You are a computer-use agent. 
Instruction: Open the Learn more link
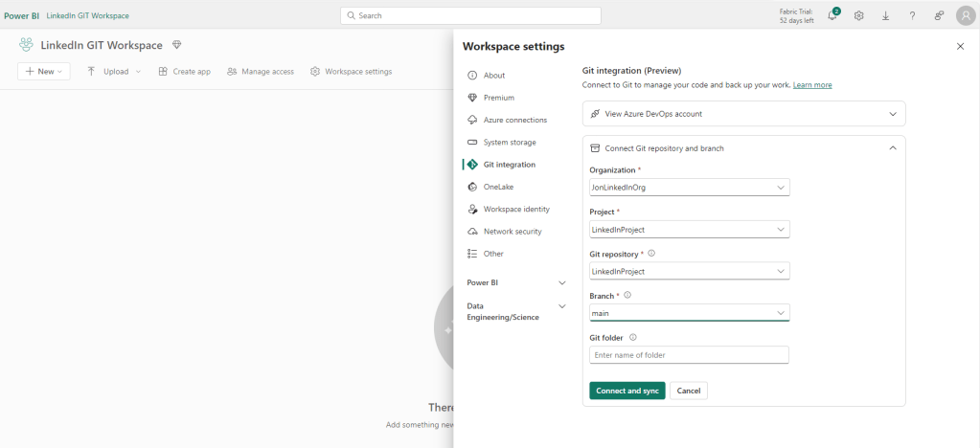coord(812,85)
